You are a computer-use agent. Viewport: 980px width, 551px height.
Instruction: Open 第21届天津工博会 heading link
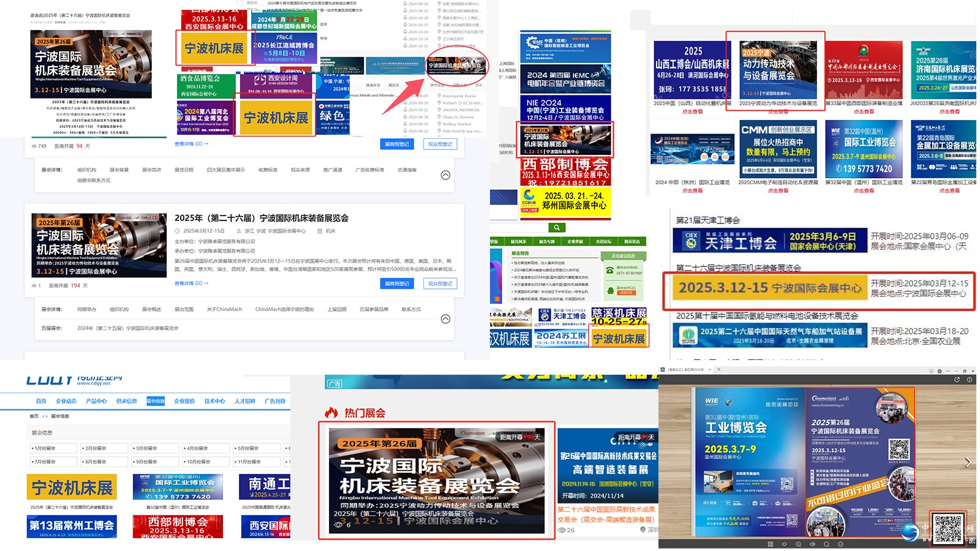click(708, 220)
